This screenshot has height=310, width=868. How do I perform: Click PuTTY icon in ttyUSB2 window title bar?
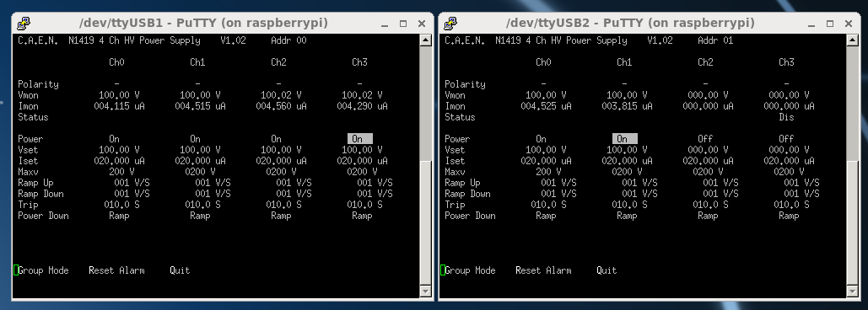pyautogui.click(x=450, y=24)
